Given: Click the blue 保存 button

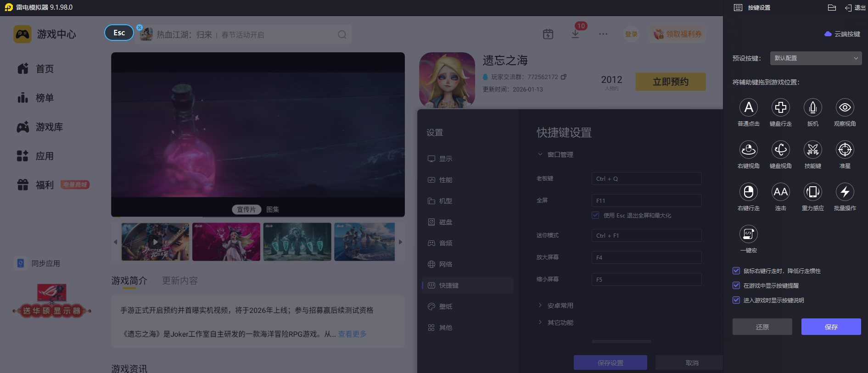Looking at the screenshot, I should tap(831, 327).
